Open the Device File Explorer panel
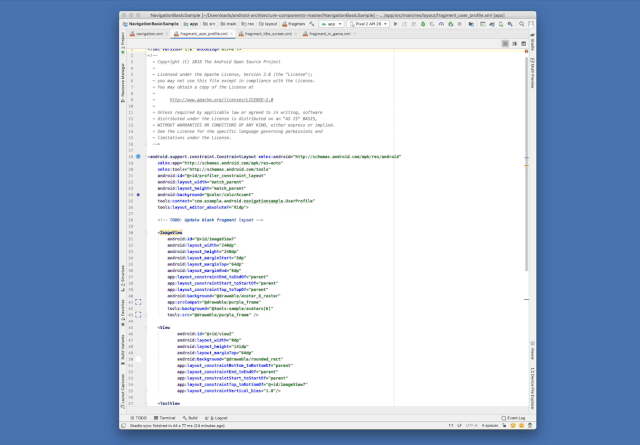The height and width of the screenshot is (445, 640). (532, 386)
